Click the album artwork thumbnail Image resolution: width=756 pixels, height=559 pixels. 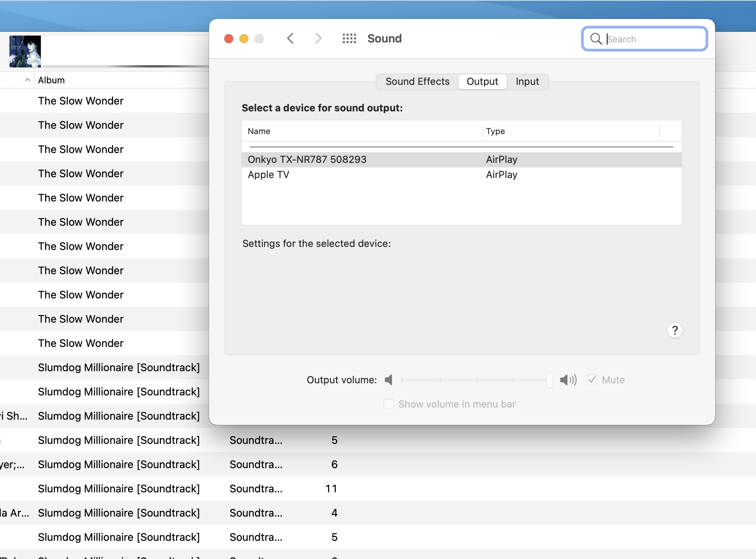pos(25,52)
